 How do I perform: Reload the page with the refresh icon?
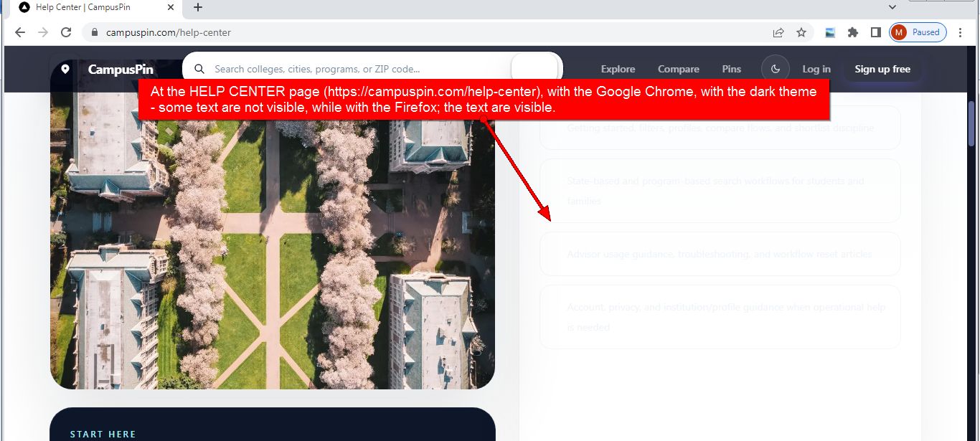[x=66, y=32]
